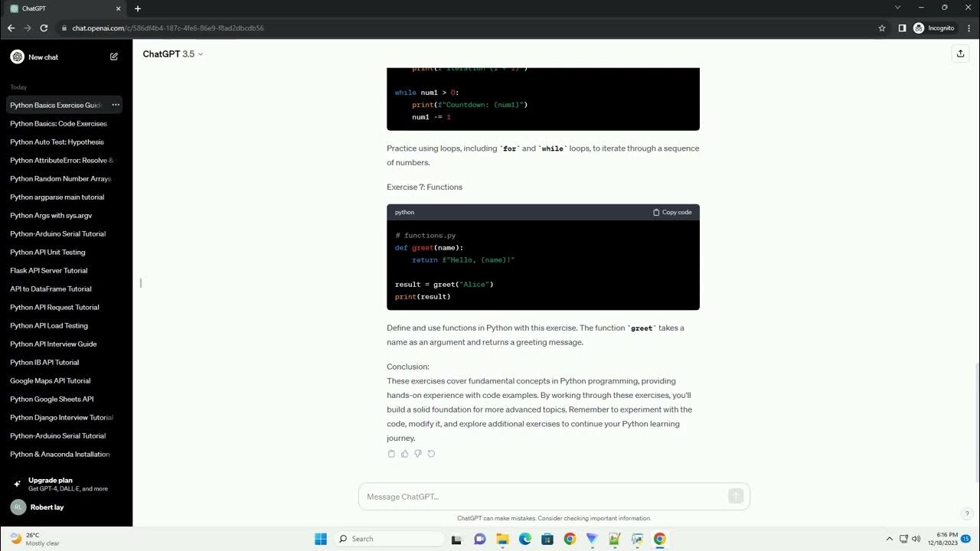Image resolution: width=980 pixels, height=551 pixels.
Task: Open the tab search dropdown arrow
Action: (x=897, y=8)
